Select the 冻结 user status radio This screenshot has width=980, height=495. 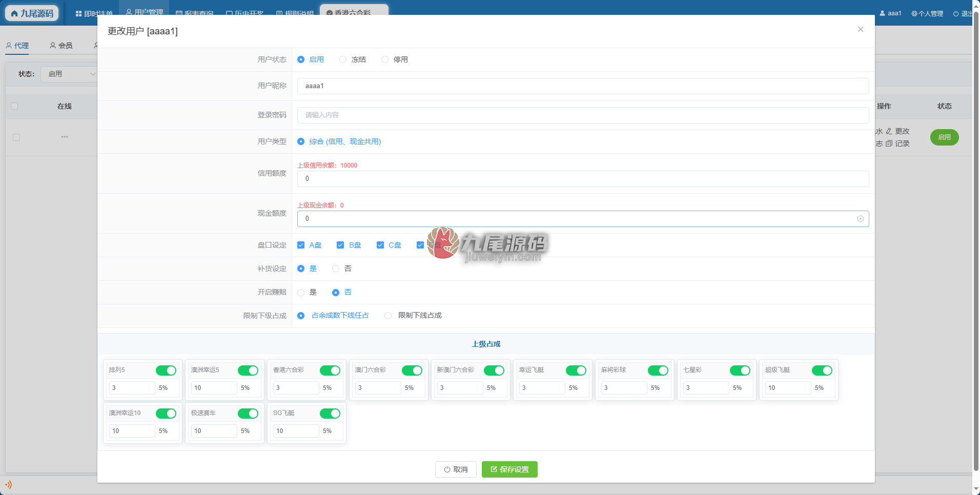(x=343, y=59)
